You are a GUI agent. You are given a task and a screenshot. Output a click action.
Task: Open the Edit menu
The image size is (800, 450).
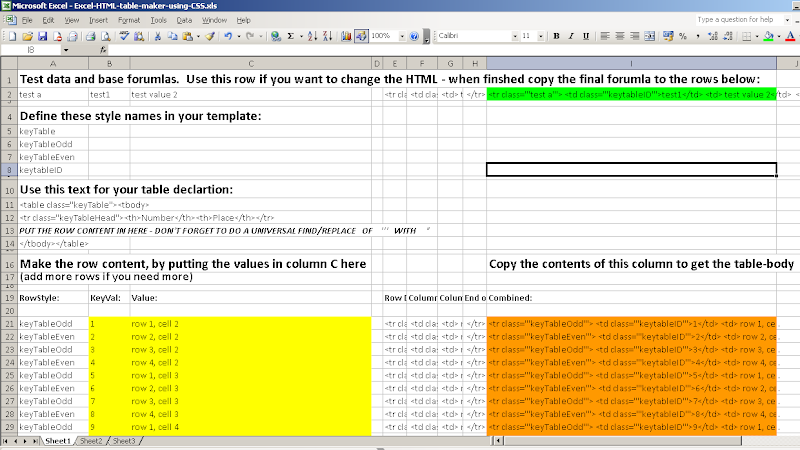pos(48,20)
